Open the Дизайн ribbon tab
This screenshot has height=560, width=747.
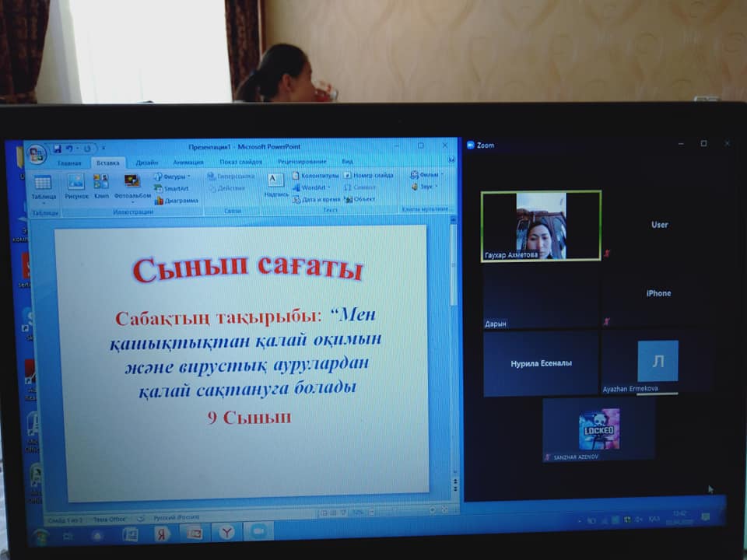pyautogui.click(x=146, y=163)
